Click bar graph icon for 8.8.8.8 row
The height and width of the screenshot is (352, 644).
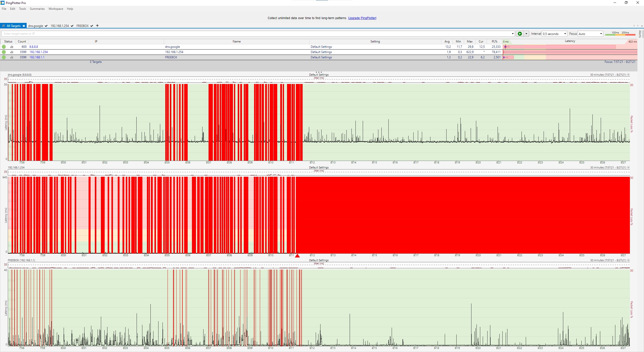click(x=12, y=47)
